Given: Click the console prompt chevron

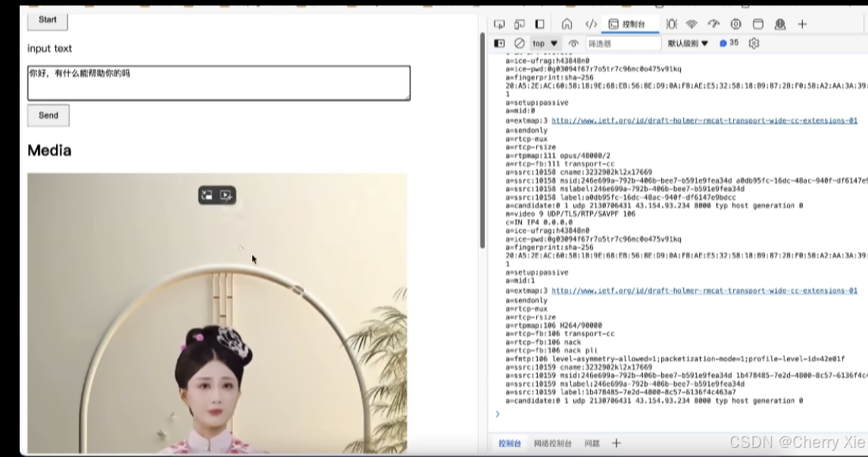Looking at the screenshot, I should pos(498,414).
